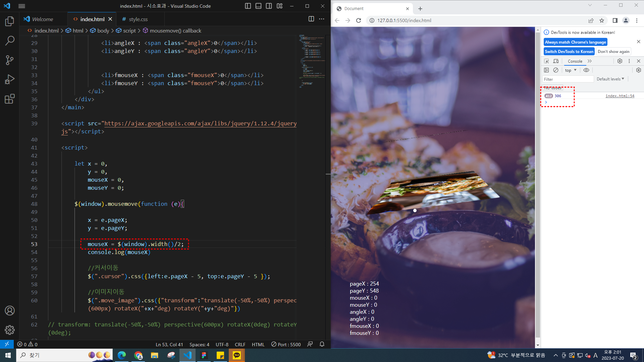Open the Extensions view

tap(10, 99)
